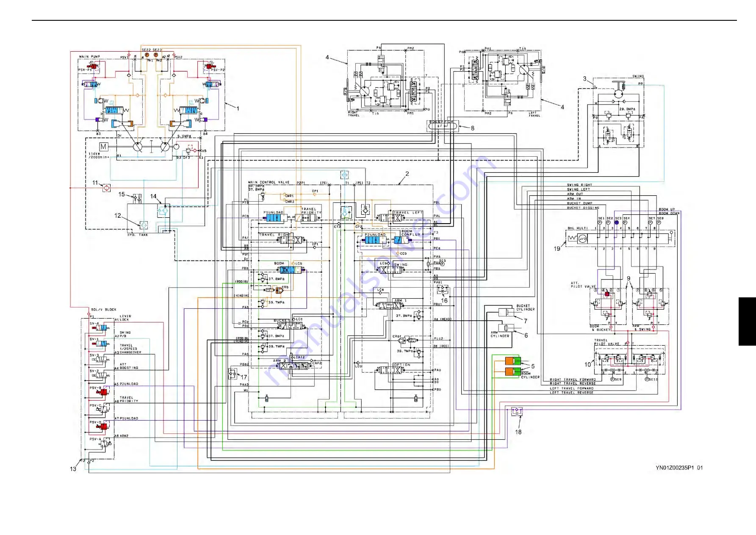This screenshot has width=756, height=535.
Task: Click the PSV-C travel priority valve symbol
Action: [x=104, y=409]
